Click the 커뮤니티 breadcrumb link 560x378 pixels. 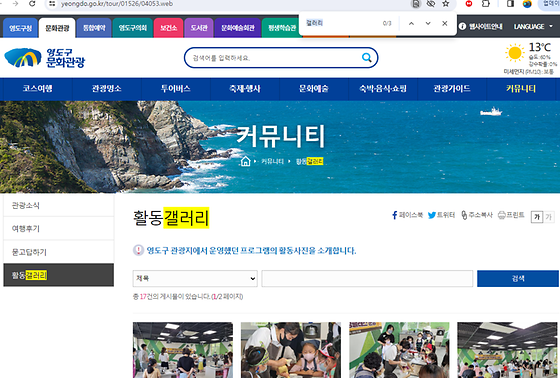[272, 161]
